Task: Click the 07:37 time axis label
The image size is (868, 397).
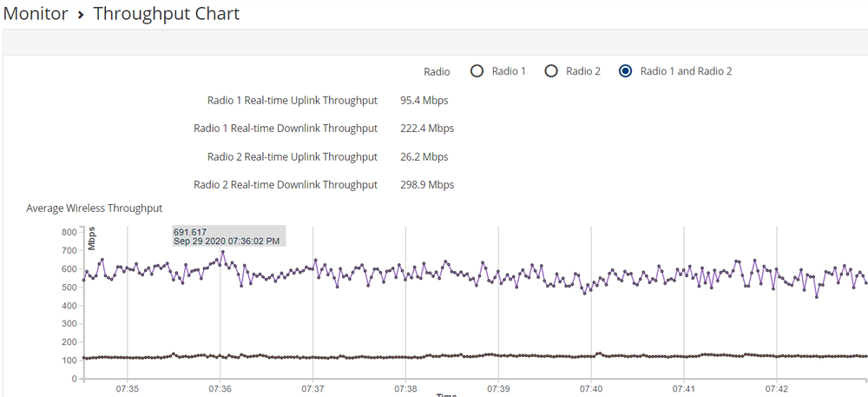Action: click(312, 388)
